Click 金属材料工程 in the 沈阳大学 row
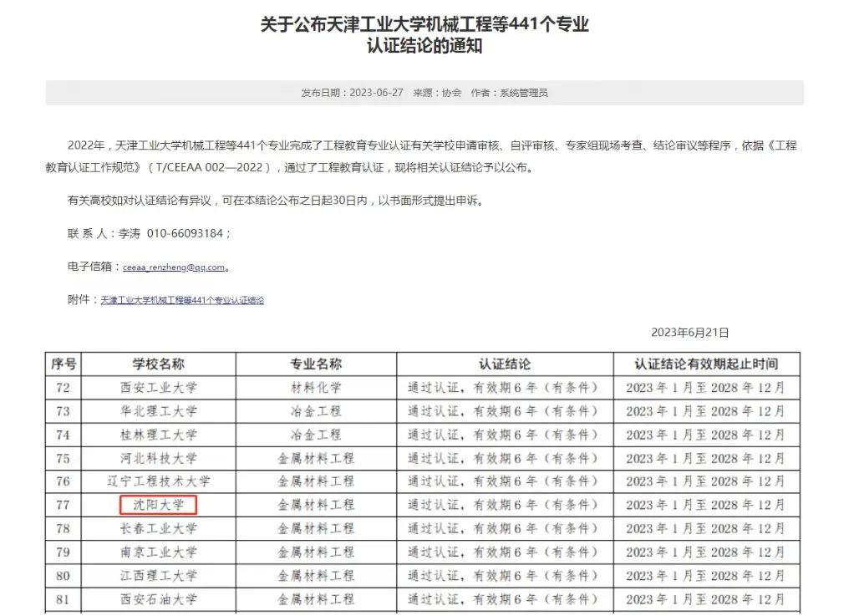The height and width of the screenshot is (616, 854). 316,505
